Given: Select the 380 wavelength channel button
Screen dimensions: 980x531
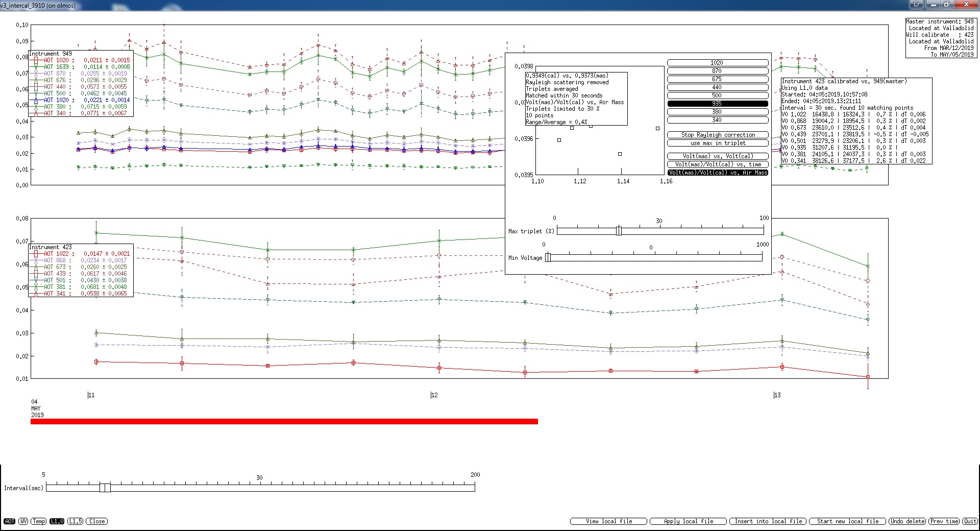Looking at the screenshot, I should click(x=717, y=112).
